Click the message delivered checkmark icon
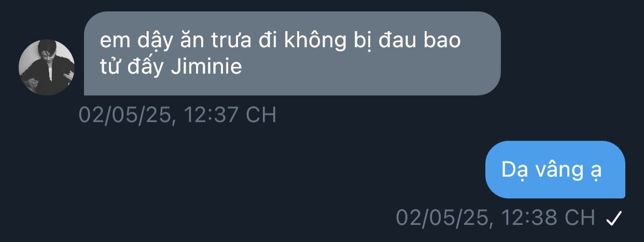Viewport: 644px width, 242px height. tap(613, 218)
